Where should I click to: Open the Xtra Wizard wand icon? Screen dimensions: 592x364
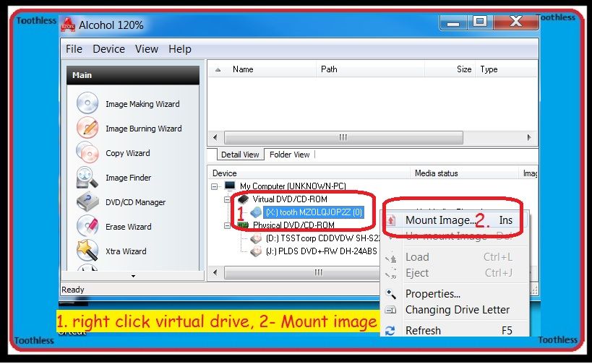pos(87,251)
